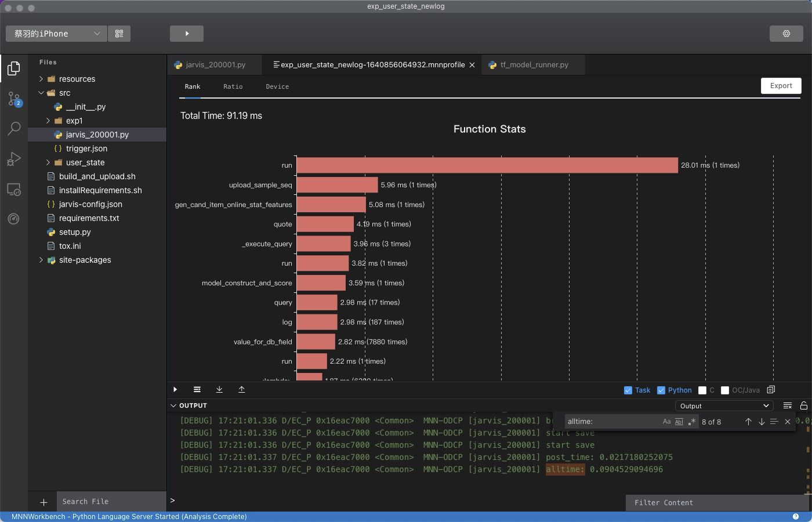This screenshot has height=522, width=812.
Task: Click the Filter Content input field
Action: pyautogui.click(x=718, y=503)
